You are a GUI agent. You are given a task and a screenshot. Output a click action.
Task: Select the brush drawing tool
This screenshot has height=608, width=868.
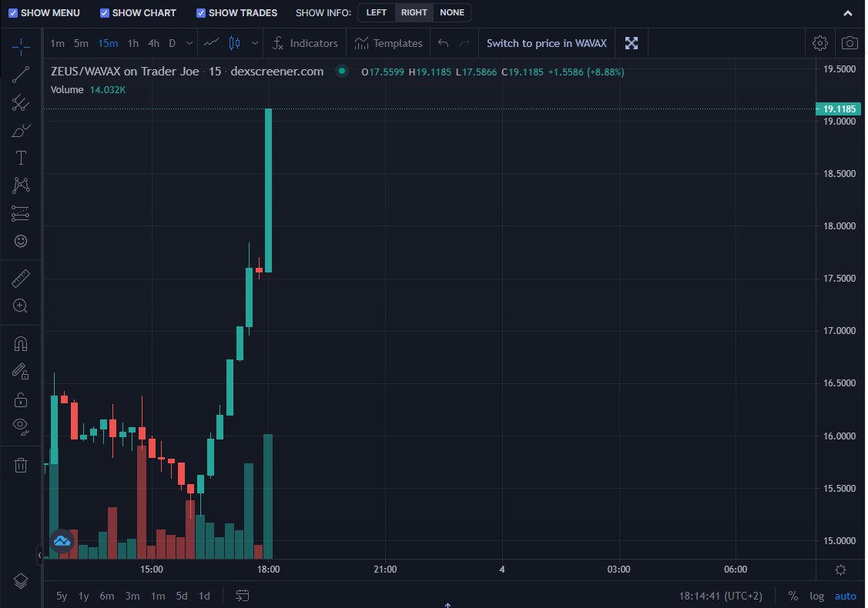[x=21, y=131]
